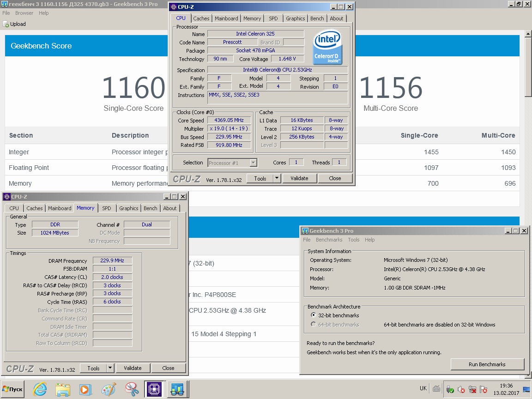Click the network disconnected tray icon

[x=472, y=389]
